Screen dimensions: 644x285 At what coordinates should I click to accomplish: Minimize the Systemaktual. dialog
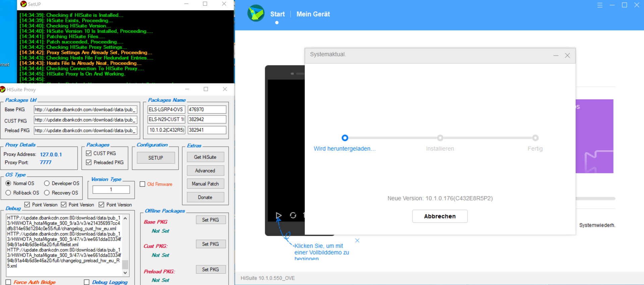tap(556, 55)
